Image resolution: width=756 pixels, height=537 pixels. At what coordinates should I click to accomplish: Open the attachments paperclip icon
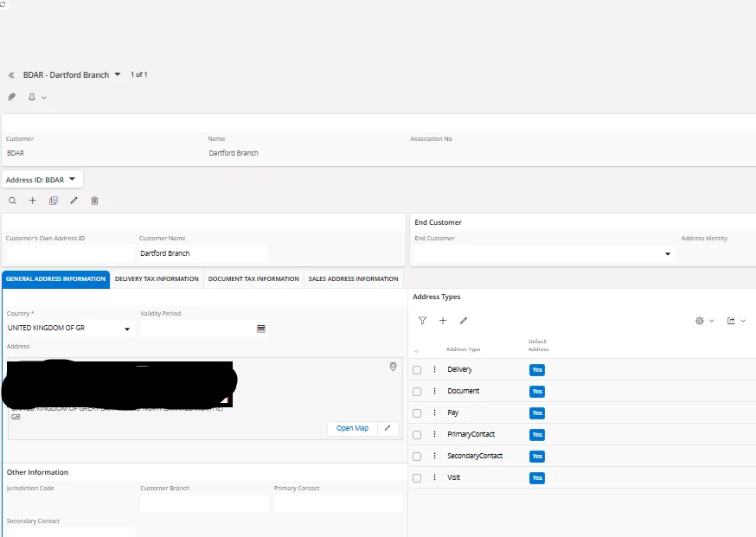[12, 97]
